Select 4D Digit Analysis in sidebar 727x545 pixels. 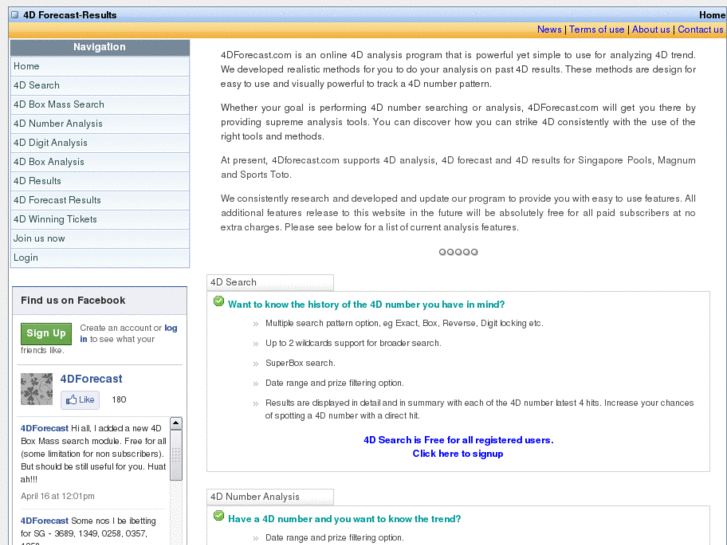click(x=50, y=142)
